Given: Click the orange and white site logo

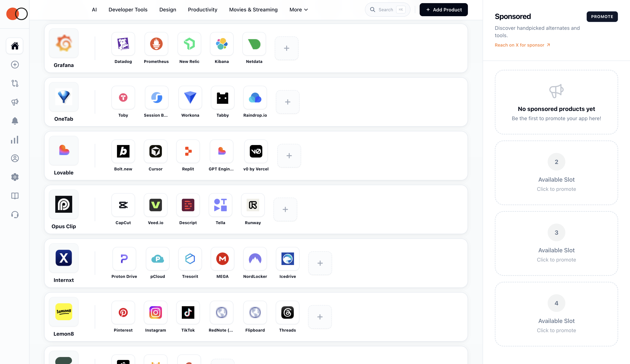Looking at the screenshot, I should [17, 14].
